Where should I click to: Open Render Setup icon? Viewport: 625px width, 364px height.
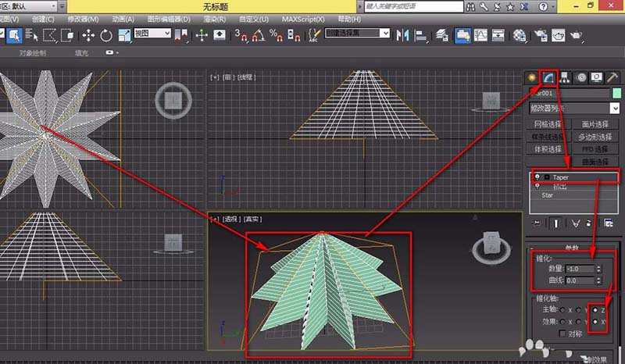(541, 35)
